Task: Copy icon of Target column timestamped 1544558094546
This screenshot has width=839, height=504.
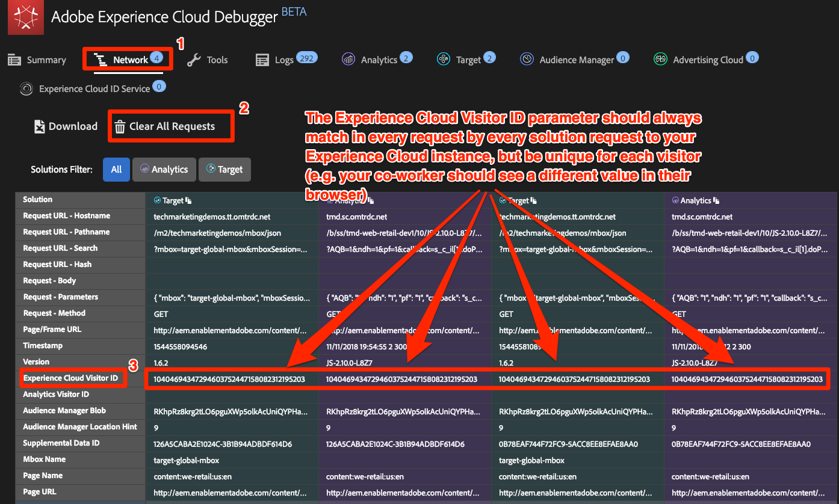Action: coord(188,200)
